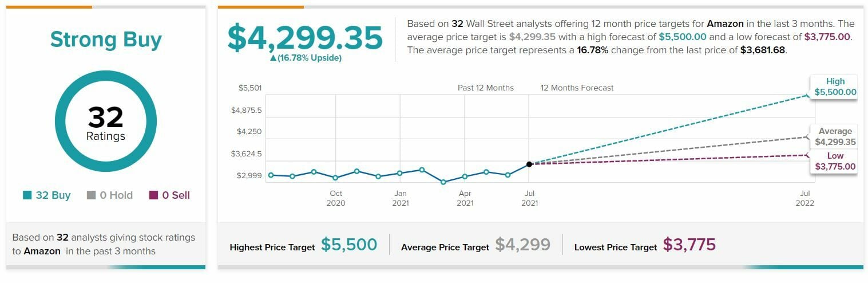Viewport: 868px width, 283px height.
Task: Select the Low $3,775.00 forecast label
Action: tap(835, 161)
